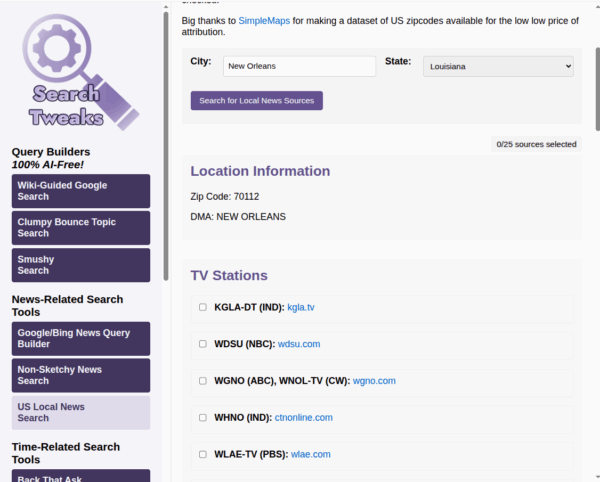
Task: Click the Search Tweaks magnifier logo
Action: [x=81, y=72]
